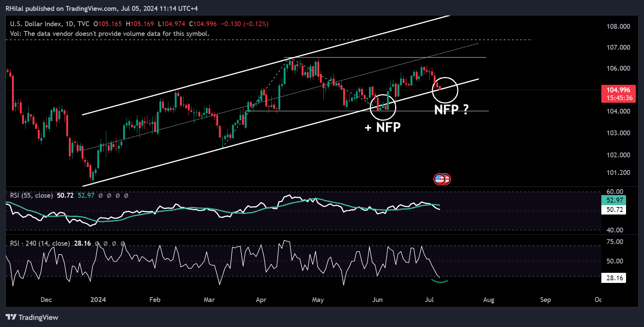
Task: Click the RSI value tag 28.16
Action: click(614, 278)
